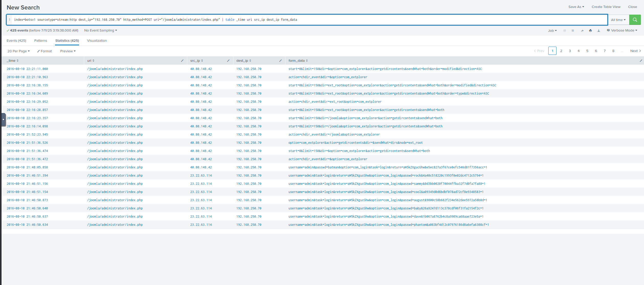Go to results page 2

561,51
